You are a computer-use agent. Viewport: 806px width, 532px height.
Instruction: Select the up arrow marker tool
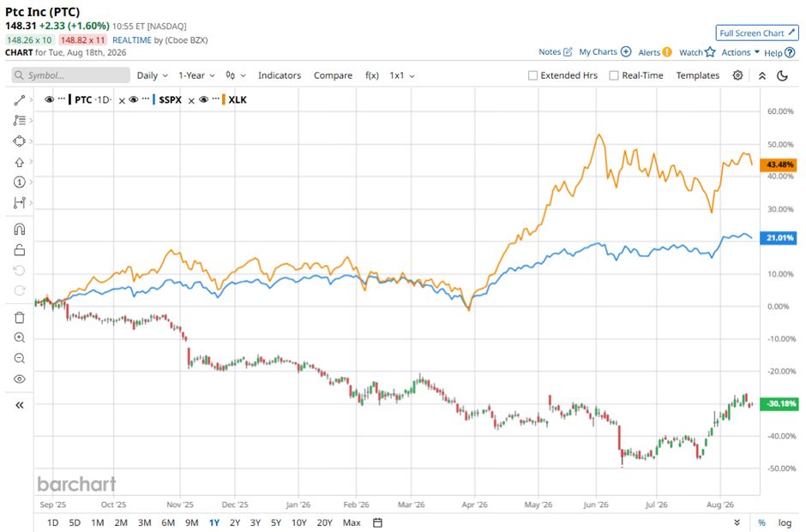(20, 162)
